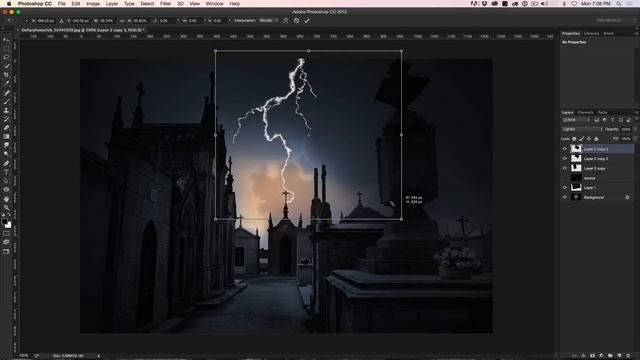This screenshot has height=360, width=640.
Task: Select the Move tool
Action: tap(6, 40)
